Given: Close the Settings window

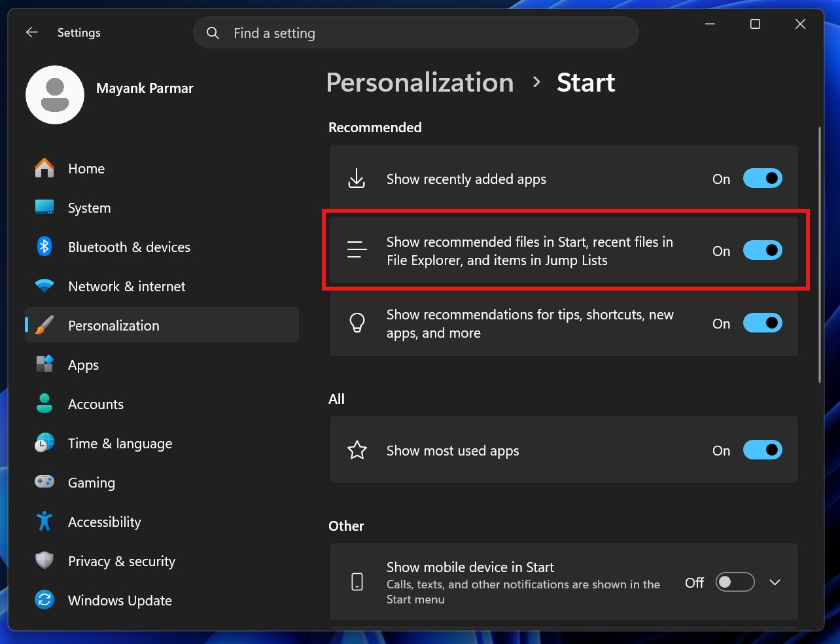Looking at the screenshot, I should (x=800, y=24).
